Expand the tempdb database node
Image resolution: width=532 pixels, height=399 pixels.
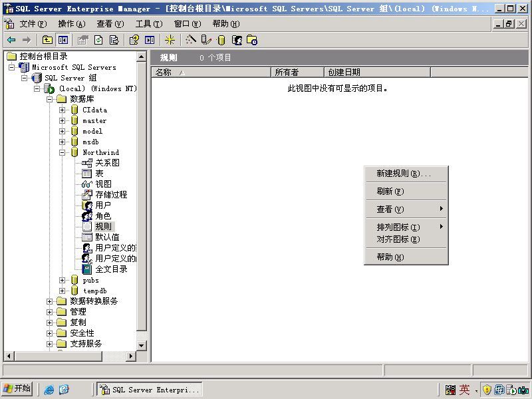click(62, 291)
